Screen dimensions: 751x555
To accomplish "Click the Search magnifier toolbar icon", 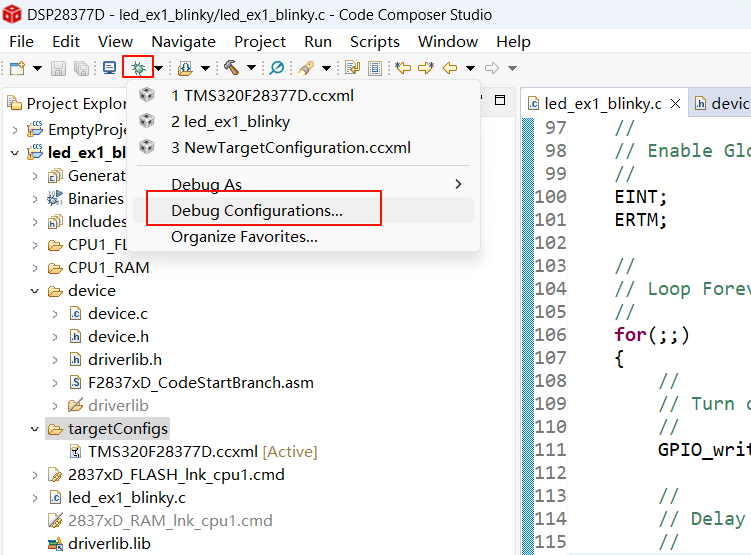I will point(277,68).
